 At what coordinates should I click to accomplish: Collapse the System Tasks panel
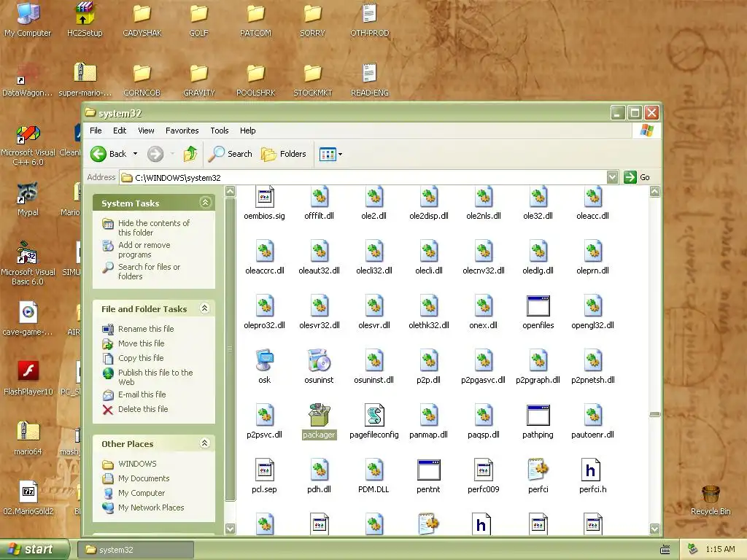205,203
